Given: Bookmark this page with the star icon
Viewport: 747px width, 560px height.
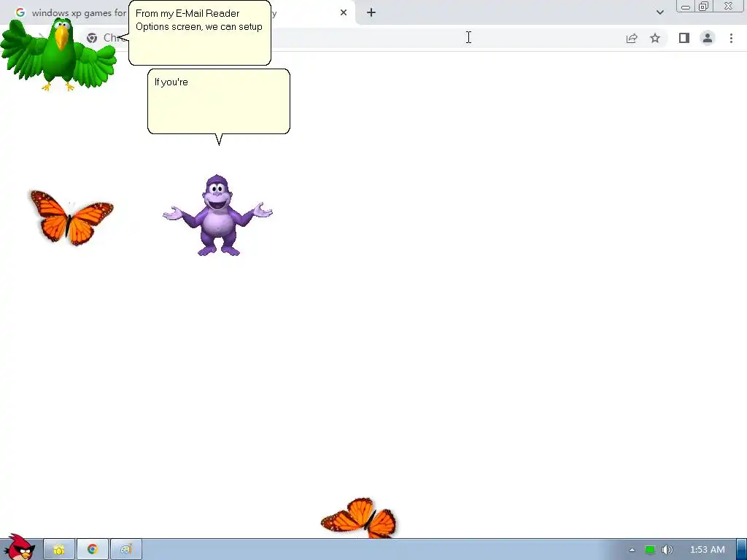Looking at the screenshot, I should [655, 38].
